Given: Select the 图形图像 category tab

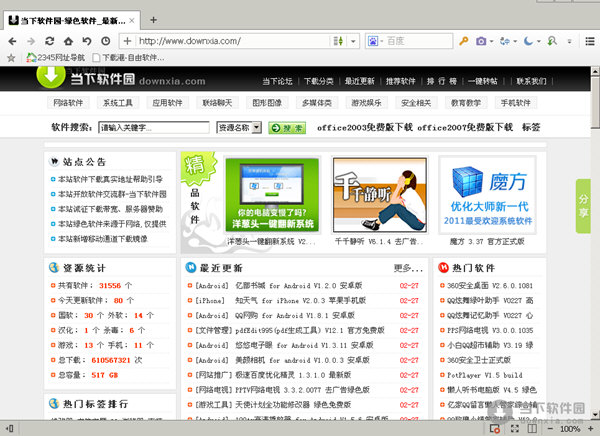Looking at the screenshot, I should (x=267, y=103).
